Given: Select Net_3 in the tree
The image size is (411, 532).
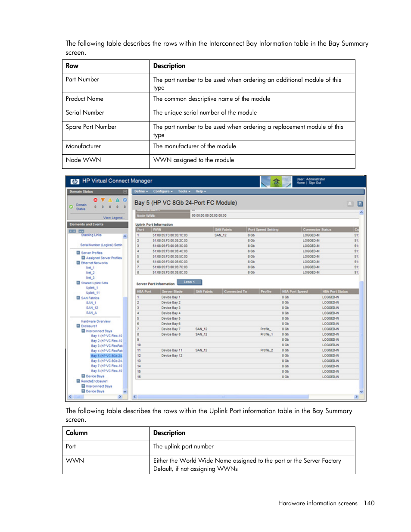Looking at the screenshot, I should pos(90,278).
